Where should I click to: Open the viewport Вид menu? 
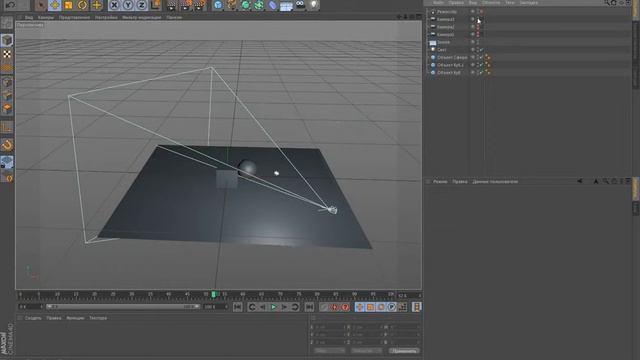coord(29,18)
